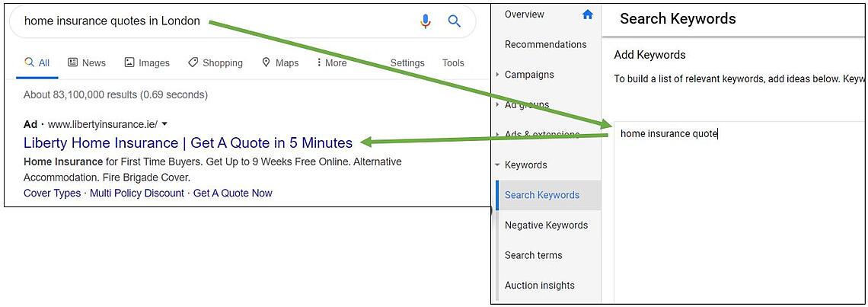Click the Google search query box

coord(213,21)
